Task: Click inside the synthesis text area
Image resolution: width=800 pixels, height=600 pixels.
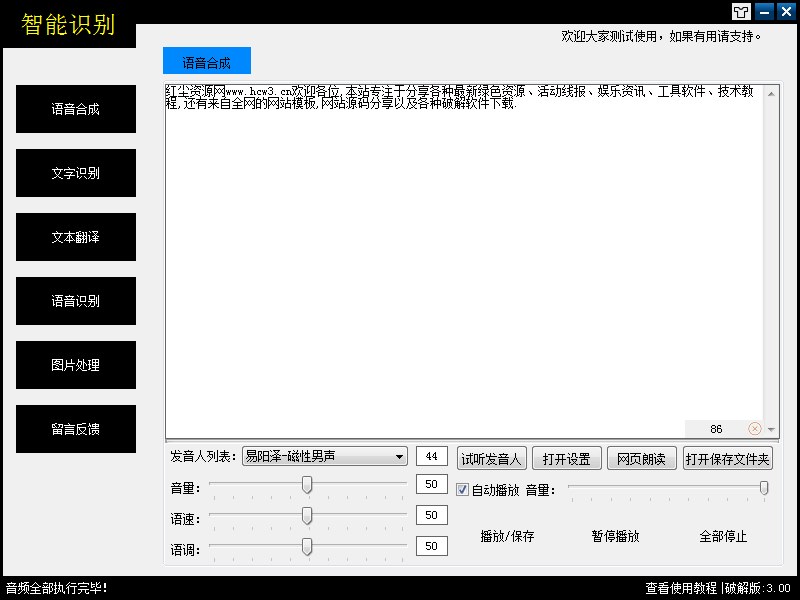Action: pyautogui.click(x=464, y=260)
